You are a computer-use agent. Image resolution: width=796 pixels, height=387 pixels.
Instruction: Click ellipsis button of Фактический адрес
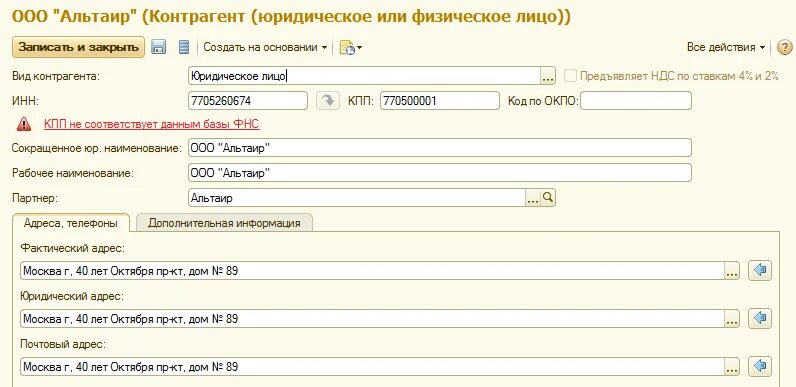[732, 271]
